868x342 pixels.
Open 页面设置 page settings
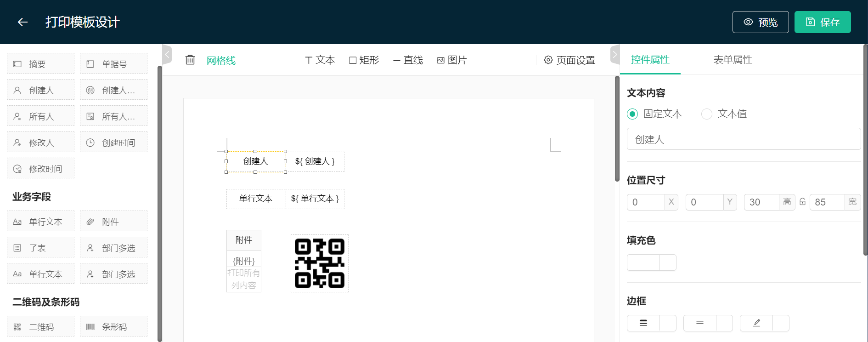tap(569, 60)
